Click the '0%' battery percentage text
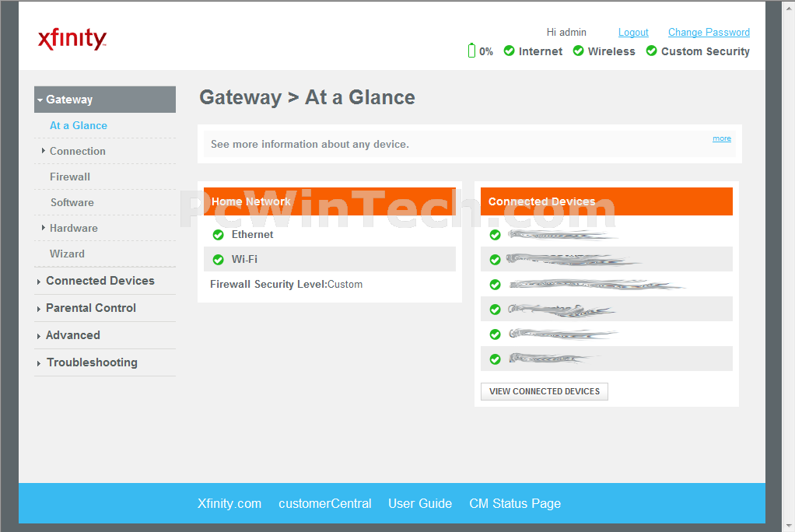 [486, 51]
